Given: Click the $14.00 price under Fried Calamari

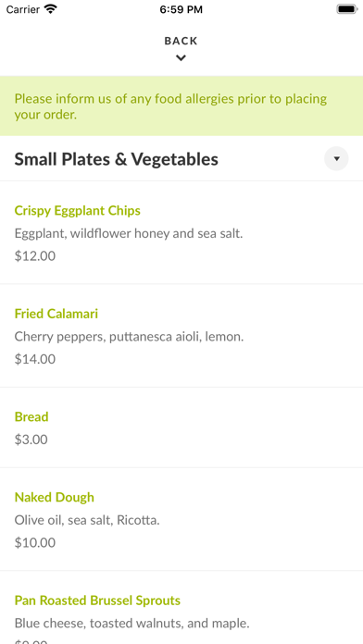Looking at the screenshot, I should point(35,359).
